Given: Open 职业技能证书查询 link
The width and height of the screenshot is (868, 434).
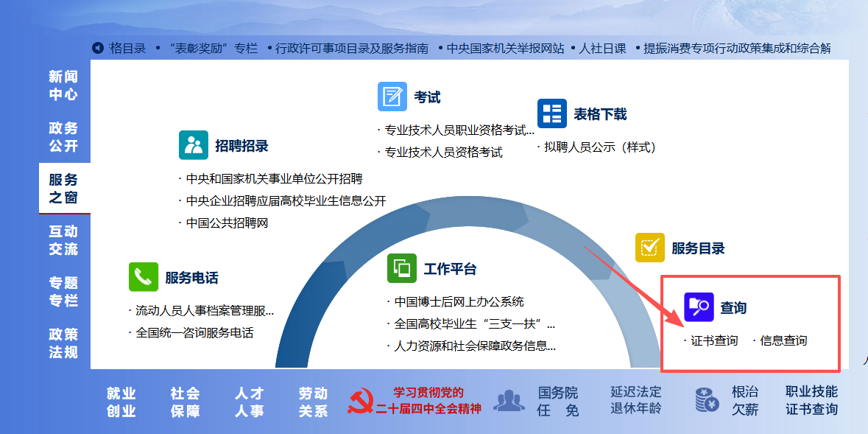Looking at the screenshot, I should [811, 401].
